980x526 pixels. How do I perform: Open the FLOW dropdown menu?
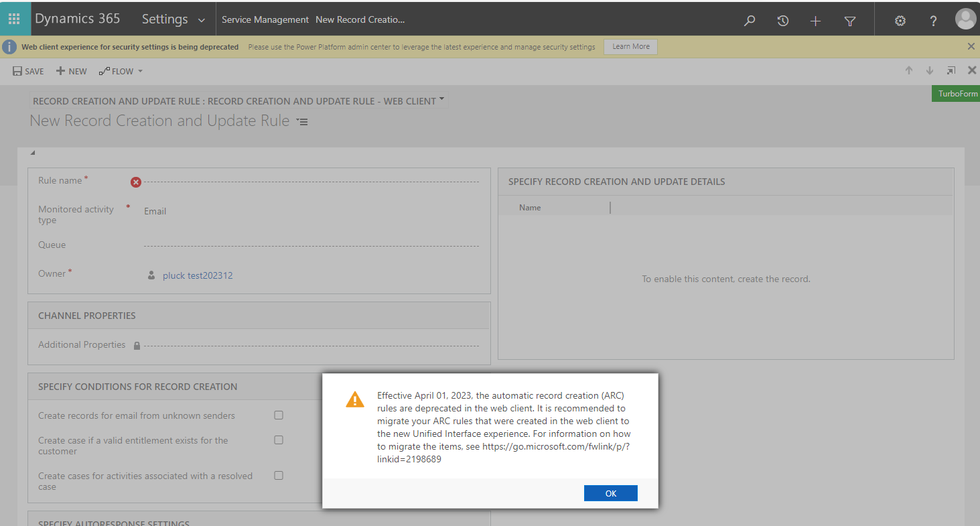point(121,71)
